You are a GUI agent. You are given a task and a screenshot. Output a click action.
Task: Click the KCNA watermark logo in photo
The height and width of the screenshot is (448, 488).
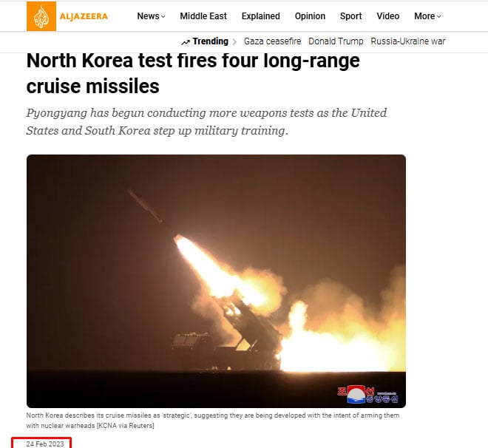367,394
